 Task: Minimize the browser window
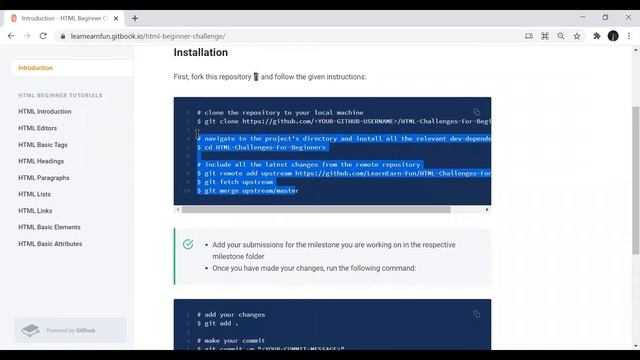pos(582,18)
